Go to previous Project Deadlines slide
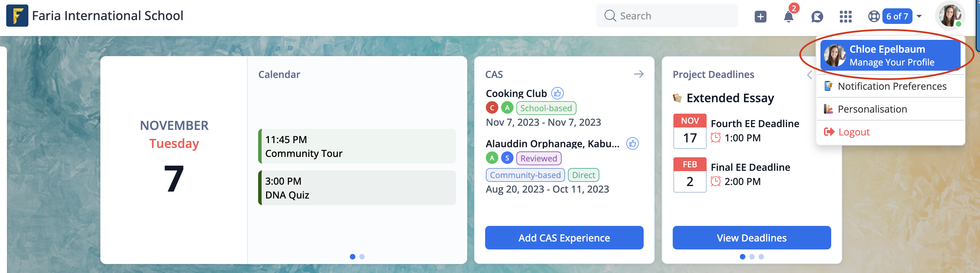980x273 pixels. 809,74
